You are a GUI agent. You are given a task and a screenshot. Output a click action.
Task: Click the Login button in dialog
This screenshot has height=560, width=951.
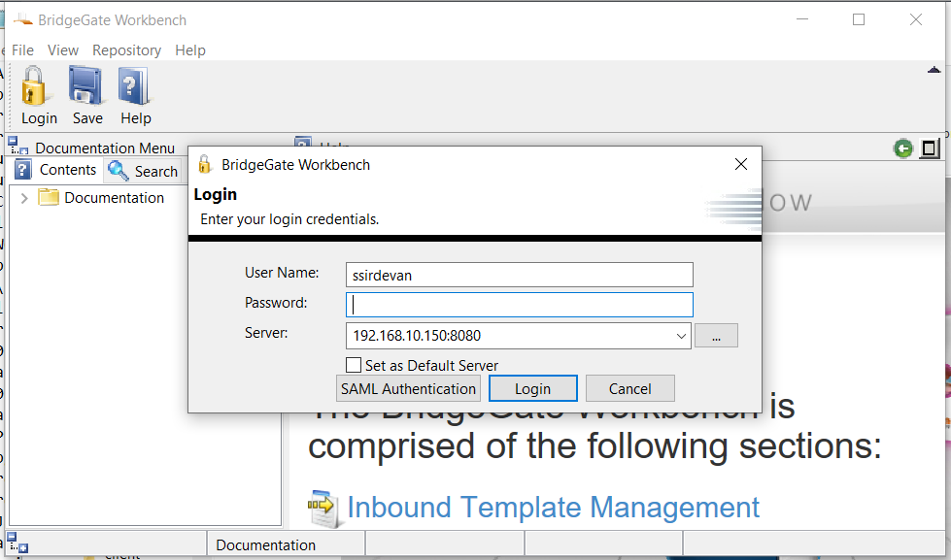click(533, 388)
